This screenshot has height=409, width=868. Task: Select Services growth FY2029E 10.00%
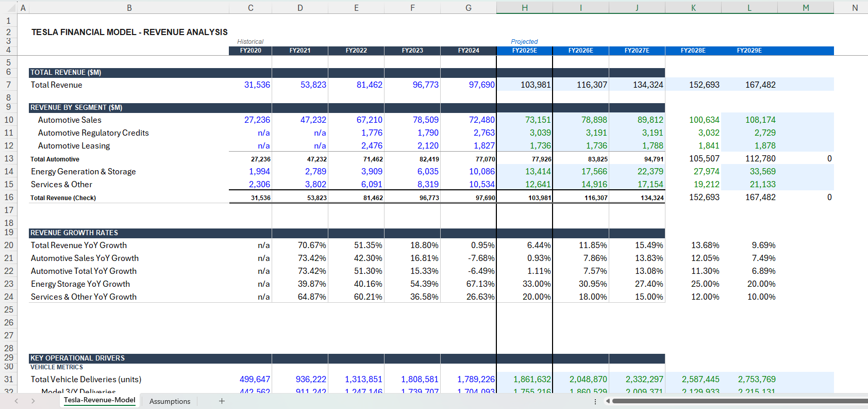761,297
